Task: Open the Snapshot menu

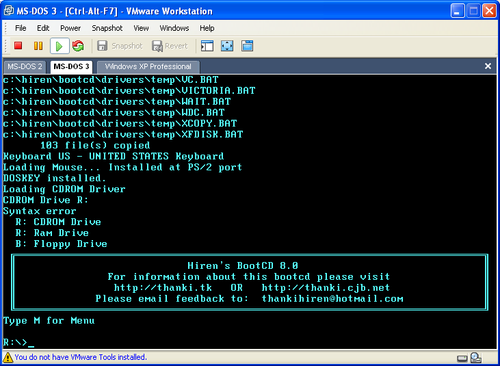Action: (107, 28)
